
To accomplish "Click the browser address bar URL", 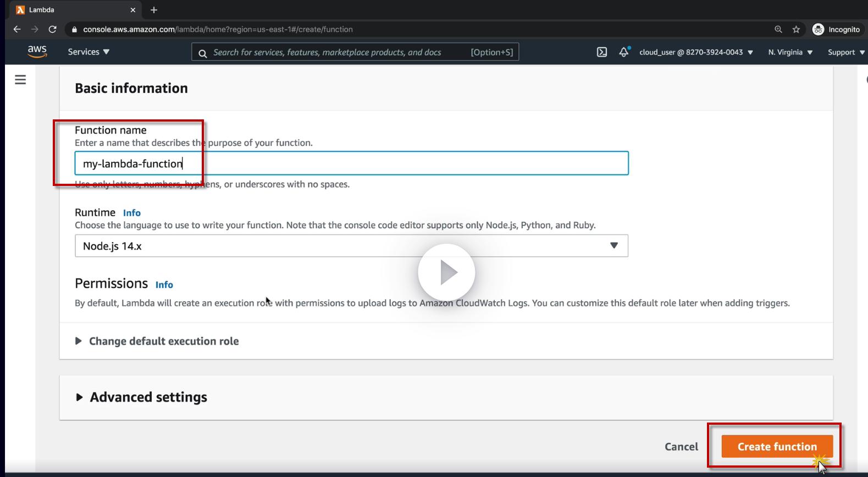I will coord(218,29).
